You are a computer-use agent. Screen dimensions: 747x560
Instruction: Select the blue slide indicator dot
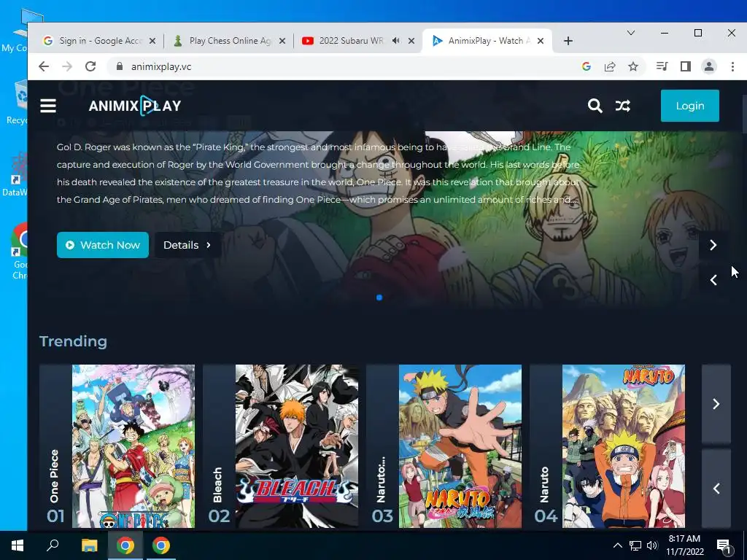(379, 297)
